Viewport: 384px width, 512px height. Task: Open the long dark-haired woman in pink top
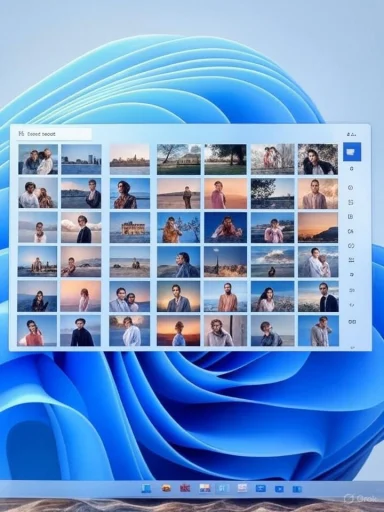coord(273,296)
